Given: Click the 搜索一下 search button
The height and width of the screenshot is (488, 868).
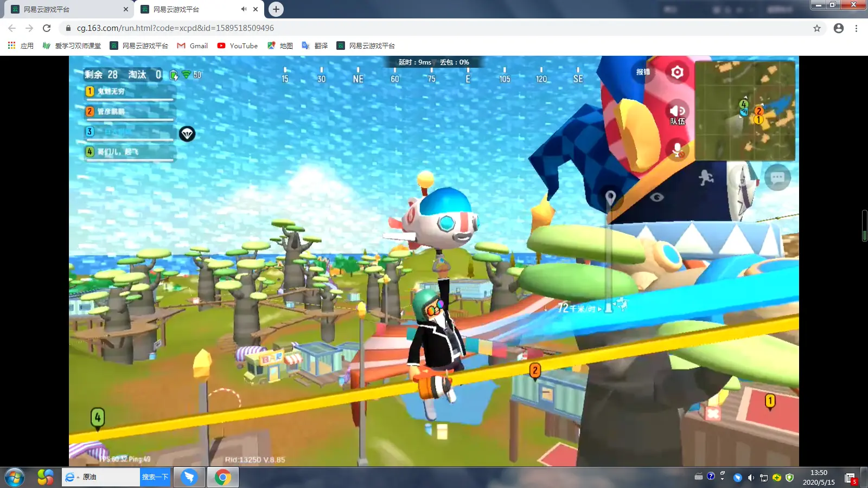Looking at the screenshot, I should click(155, 477).
